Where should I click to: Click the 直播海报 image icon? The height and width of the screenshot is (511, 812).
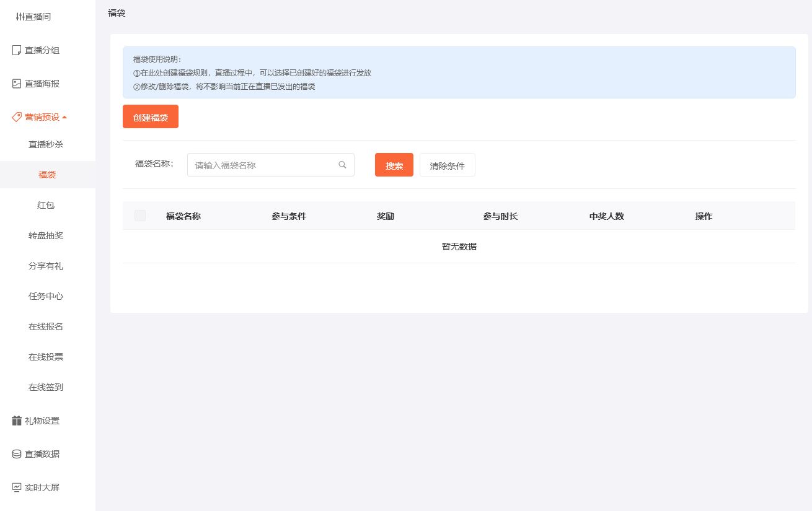pyautogui.click(x=17, y=84)
